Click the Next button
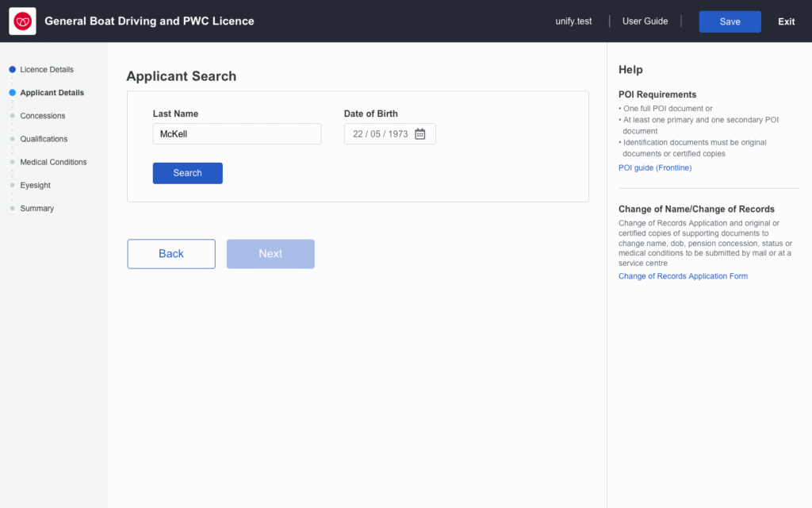 pos(270,254)
